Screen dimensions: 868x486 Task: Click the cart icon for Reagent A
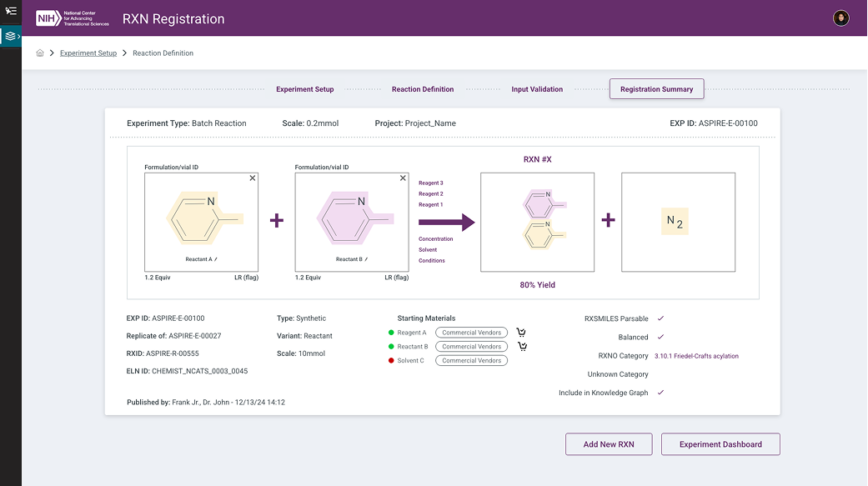pos(521,333)
